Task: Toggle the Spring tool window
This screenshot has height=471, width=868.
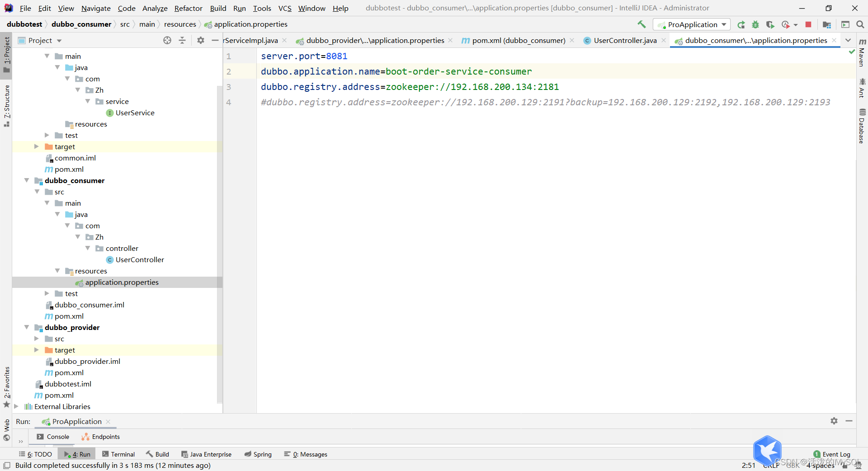Action: pyautogui.click(x=258, y=454)
